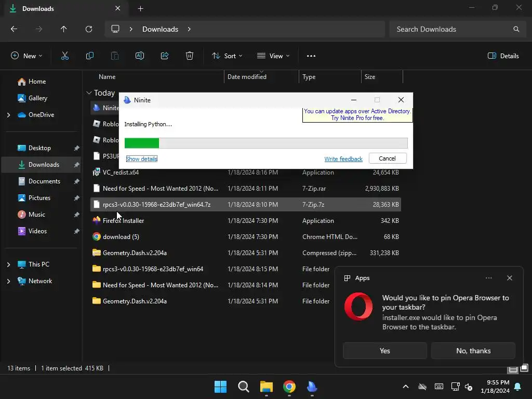The image size is (532, 399).
Task: Click the Paste clipboard icon in toolbar
Action: tap(115, 56)
